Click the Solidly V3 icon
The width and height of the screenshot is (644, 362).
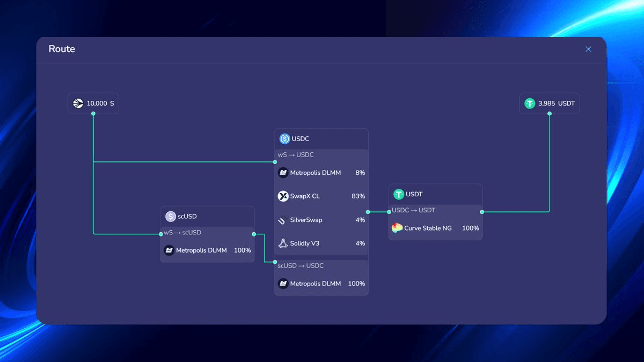pos(283,243)
